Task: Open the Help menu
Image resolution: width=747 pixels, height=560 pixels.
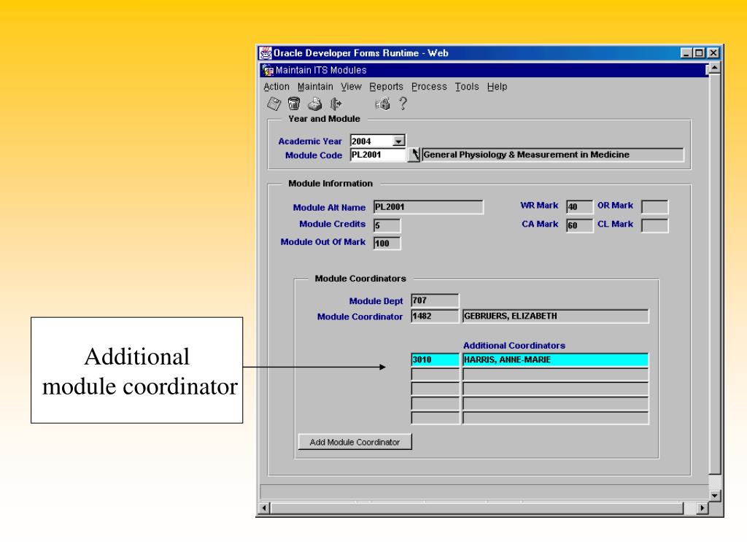Action: pyautogui.click(x=497, y=87)
